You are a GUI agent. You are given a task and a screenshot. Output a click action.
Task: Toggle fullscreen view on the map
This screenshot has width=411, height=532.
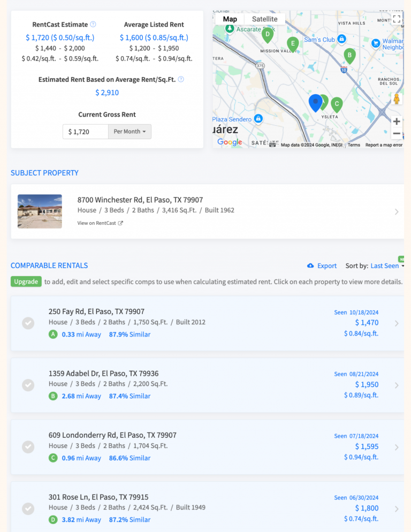(396, 19)
